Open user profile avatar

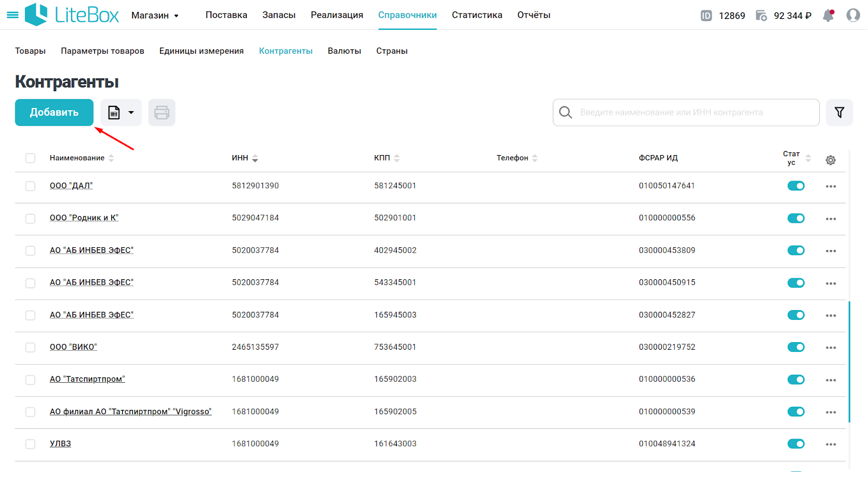click(853, 15)
